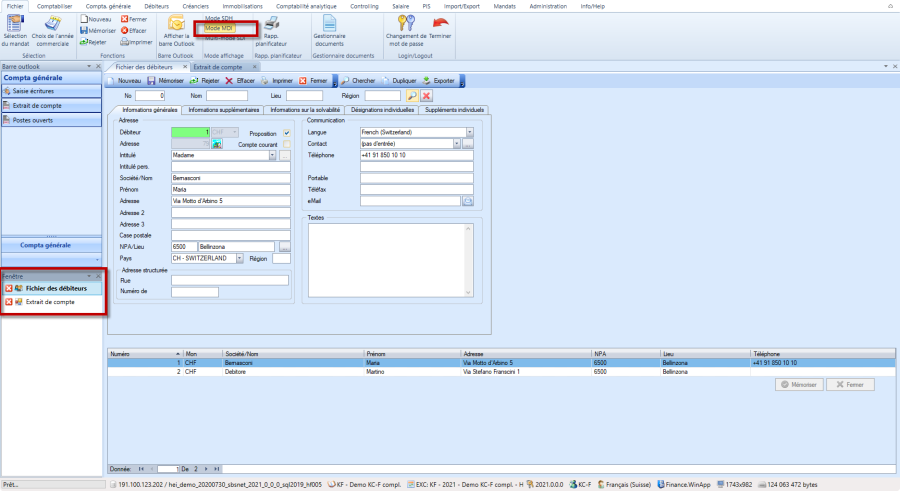Toggle the Proposition checkbox

click(x=286, y=132)
